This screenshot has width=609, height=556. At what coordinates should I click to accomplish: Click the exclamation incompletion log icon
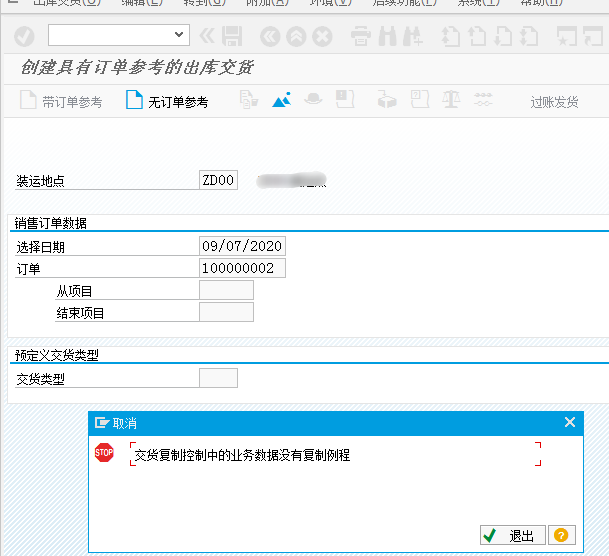(x=345, y=99)
